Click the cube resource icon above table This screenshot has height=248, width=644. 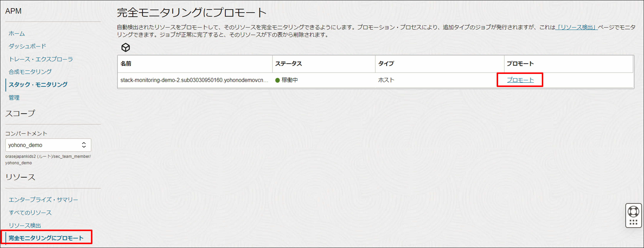(125, 47)
